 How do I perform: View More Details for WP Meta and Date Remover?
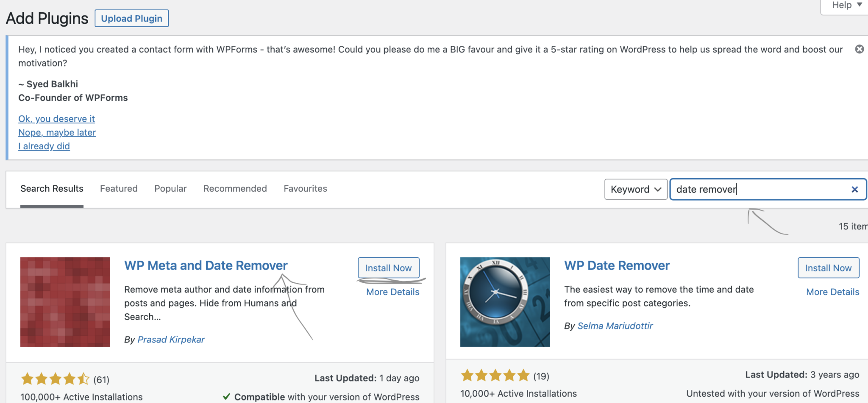[393, 292]
